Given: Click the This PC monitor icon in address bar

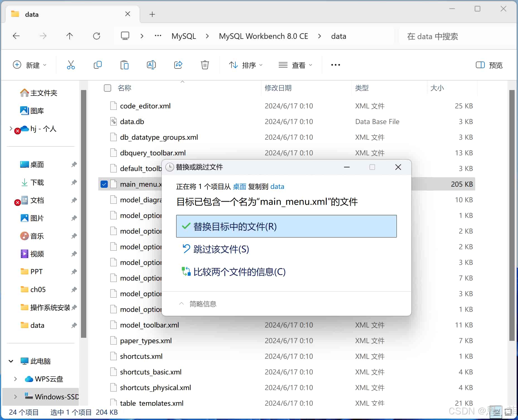Looking at the screenshot, I should pyautogui.click(x=125, y=36).
